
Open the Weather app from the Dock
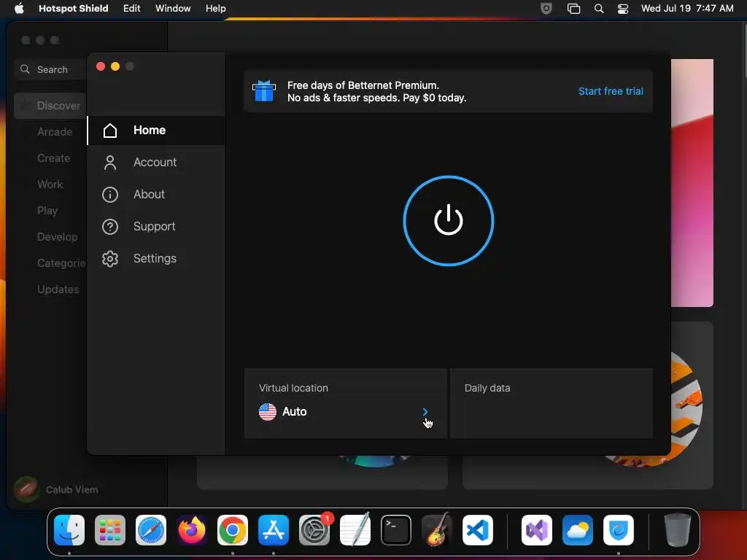tap(578, 530)
